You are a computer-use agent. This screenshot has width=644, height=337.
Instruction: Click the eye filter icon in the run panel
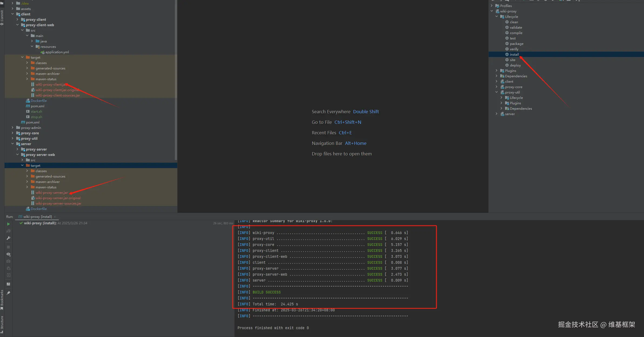8,254
